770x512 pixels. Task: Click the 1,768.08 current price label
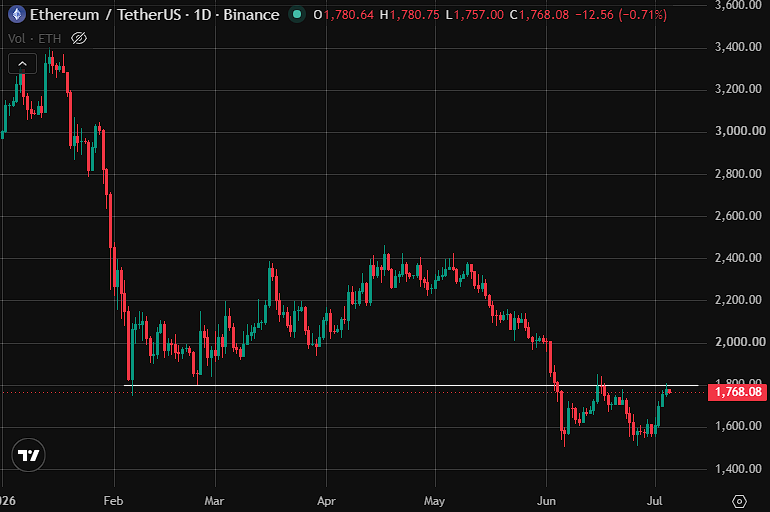point(738,392)
